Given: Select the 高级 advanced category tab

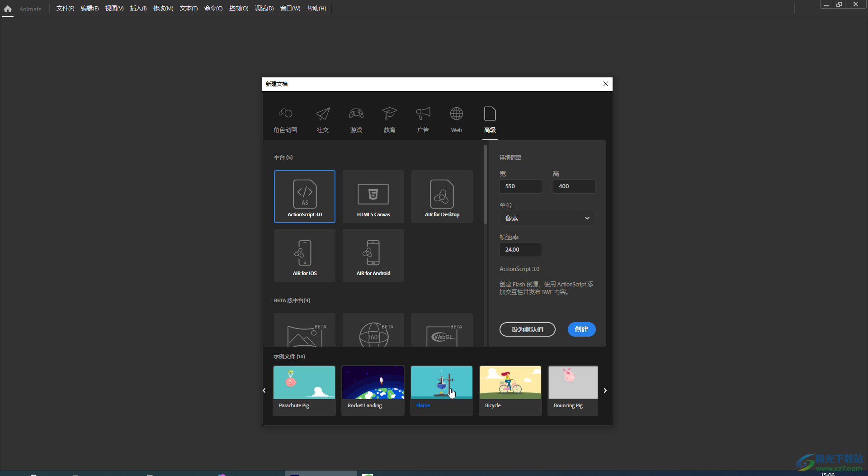Looking at the screenshot, I should coord(490,120).
